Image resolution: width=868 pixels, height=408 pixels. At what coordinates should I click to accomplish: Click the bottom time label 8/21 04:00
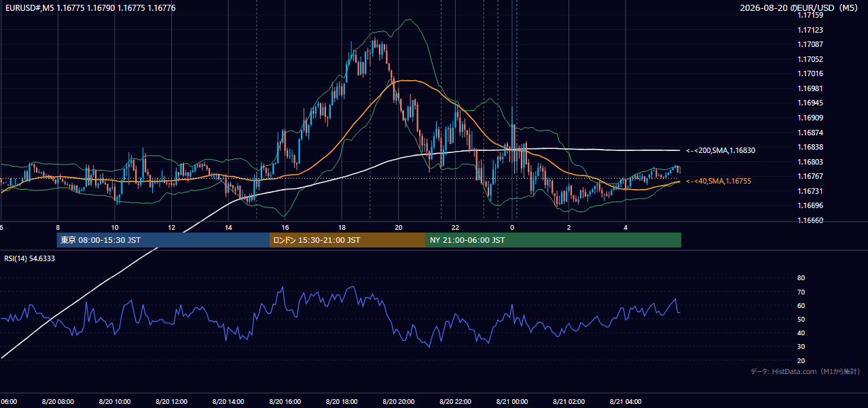(x=626, y=402)
